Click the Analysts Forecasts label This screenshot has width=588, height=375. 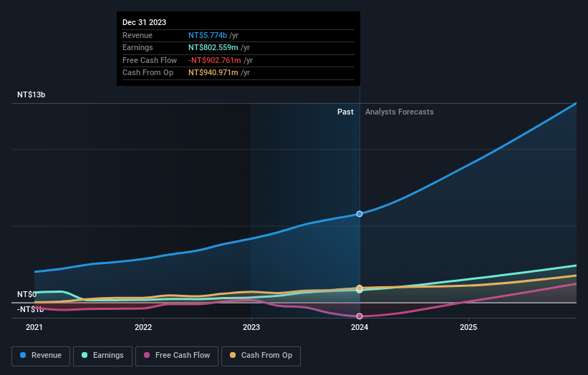tap(400, 112)
